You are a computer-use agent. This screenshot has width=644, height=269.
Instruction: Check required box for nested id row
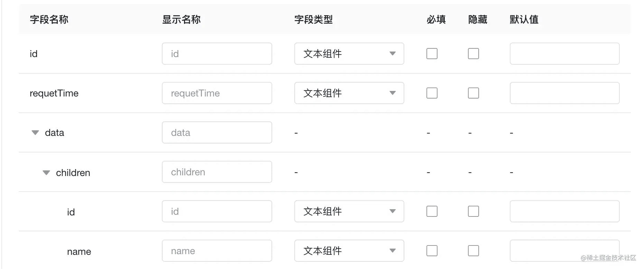(432, 211)
